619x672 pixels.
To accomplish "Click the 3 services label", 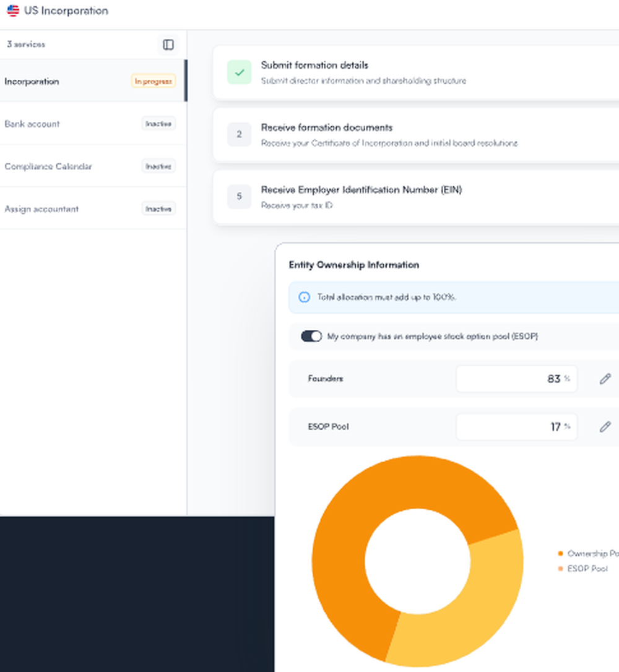I will tap(26, 44).
